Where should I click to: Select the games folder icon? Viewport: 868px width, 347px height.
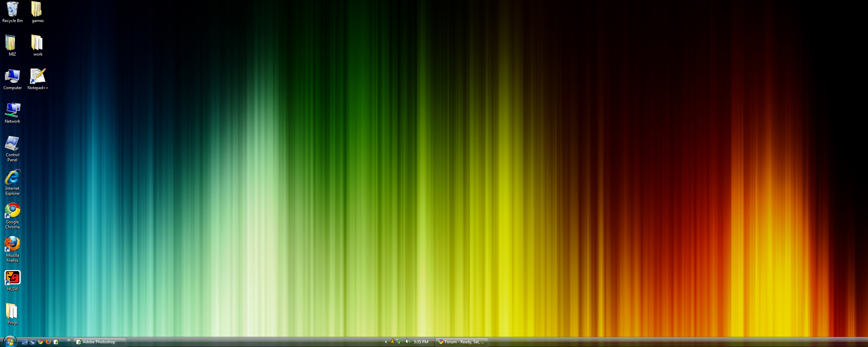[38, 12]
